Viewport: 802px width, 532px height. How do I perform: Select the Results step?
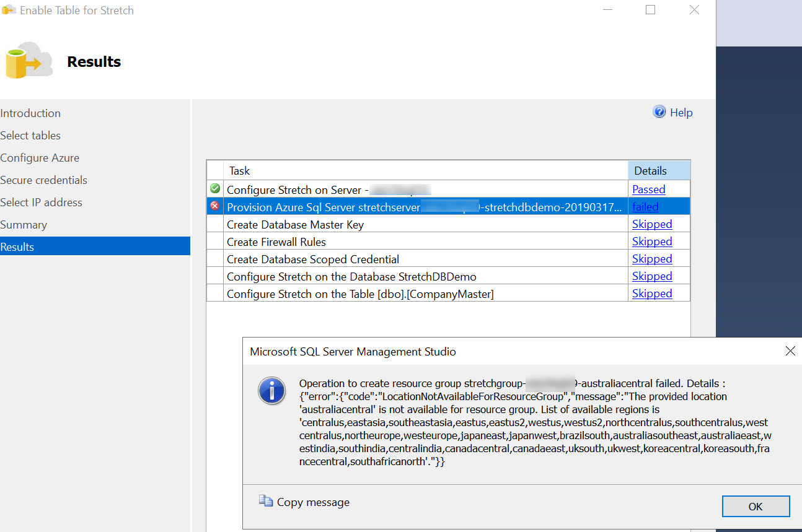(x=95, y=246)
